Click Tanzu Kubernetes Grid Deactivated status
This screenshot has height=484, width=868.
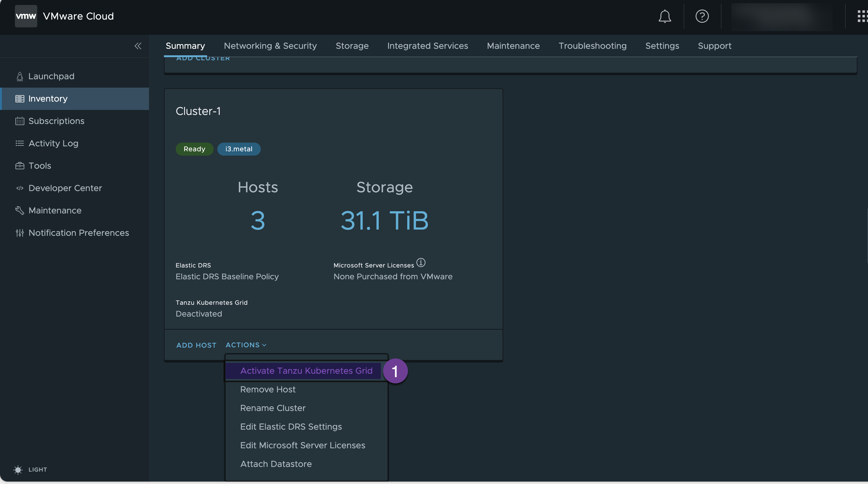tap(199, 314)
